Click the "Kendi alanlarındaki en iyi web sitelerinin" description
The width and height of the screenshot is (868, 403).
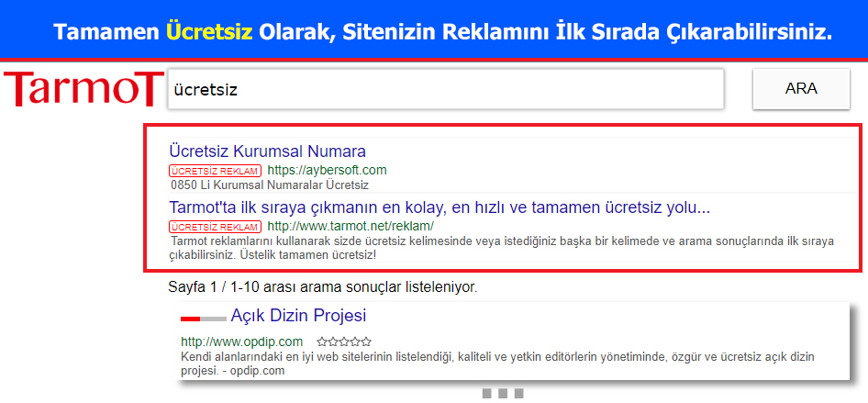pyautogui.click(x=497, y=364)
